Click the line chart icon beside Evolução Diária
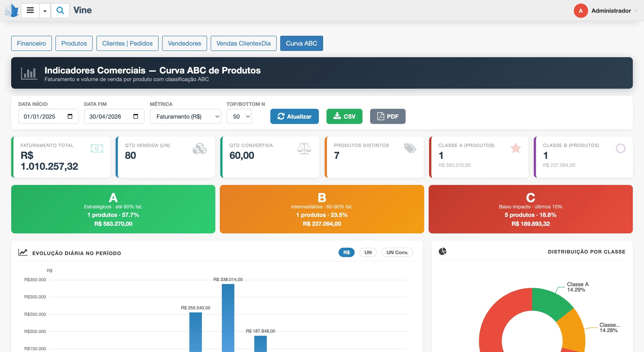644x352 pixels. click(x=23, y=252)
